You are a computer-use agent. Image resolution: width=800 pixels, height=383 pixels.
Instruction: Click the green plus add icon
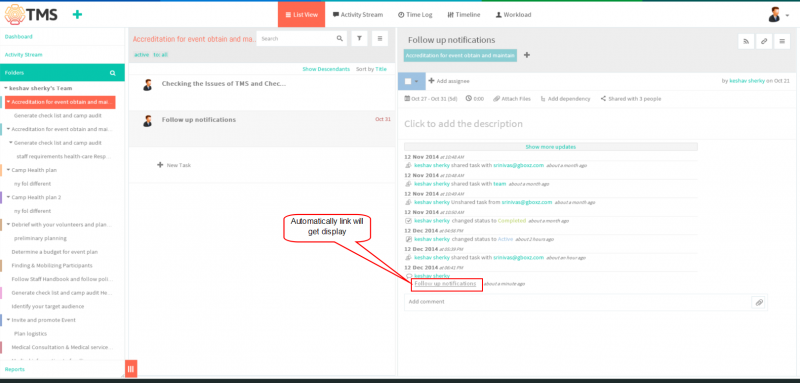tap(77, 15)
